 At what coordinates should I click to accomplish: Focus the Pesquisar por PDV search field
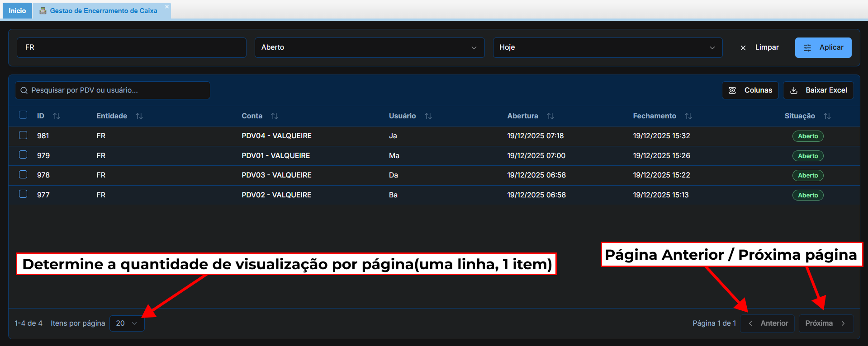click(113, 90)
